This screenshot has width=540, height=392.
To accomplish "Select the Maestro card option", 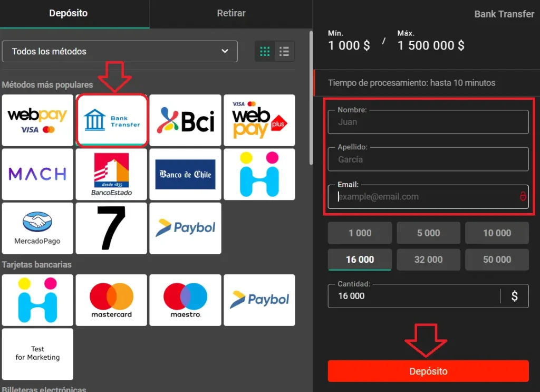I will [x=185, y=300].
